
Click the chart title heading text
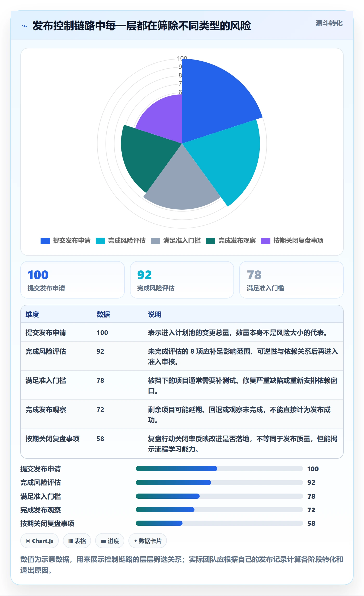(142, 26)
